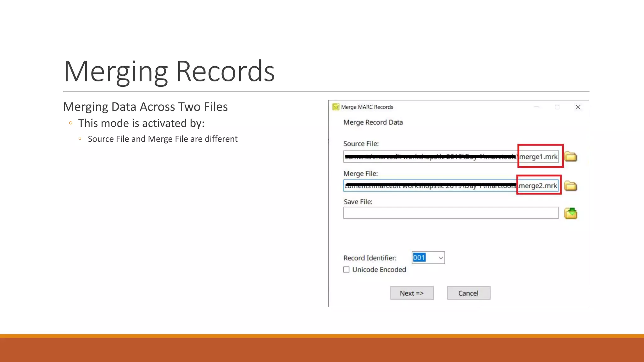The width and height of the screenshot is (644, 362).
Task: Browse for the Source File with folder icon
Action: coord(570,156)
